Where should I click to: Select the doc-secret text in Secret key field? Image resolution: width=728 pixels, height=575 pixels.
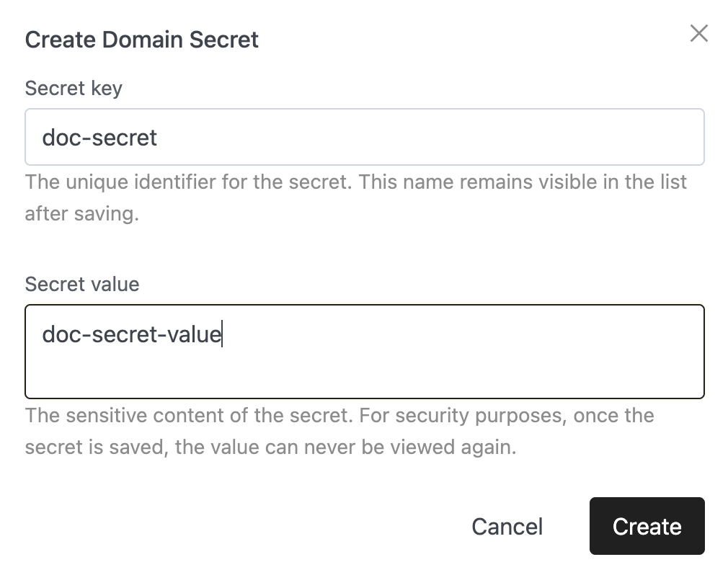tap(99, 137)
